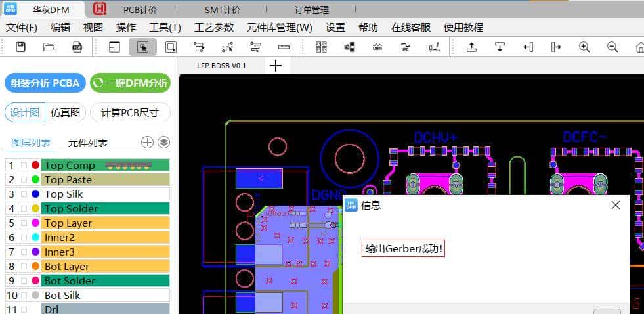Click the circled plus add layer icon
This screenshot has width=644, height=314.
pos(147,142)
